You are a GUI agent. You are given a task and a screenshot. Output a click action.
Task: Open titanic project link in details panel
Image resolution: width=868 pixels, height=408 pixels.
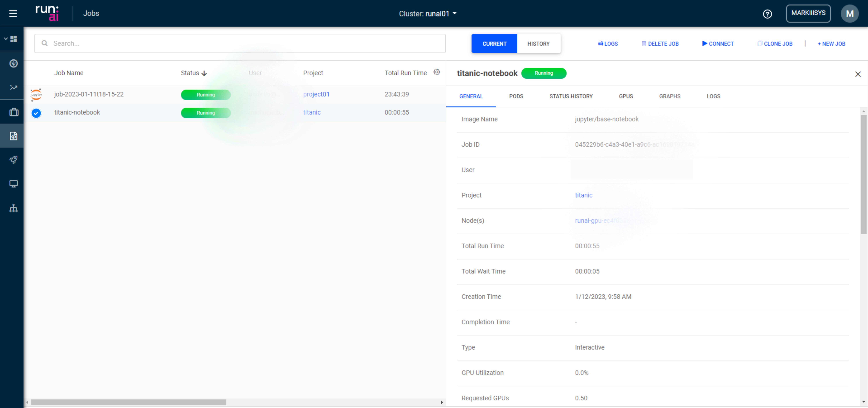583,195
